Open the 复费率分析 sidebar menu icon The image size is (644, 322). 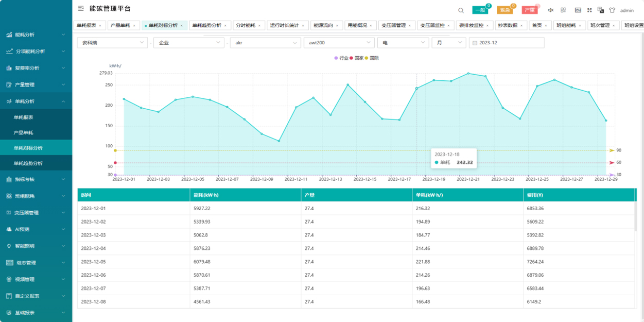click(9, 68)
